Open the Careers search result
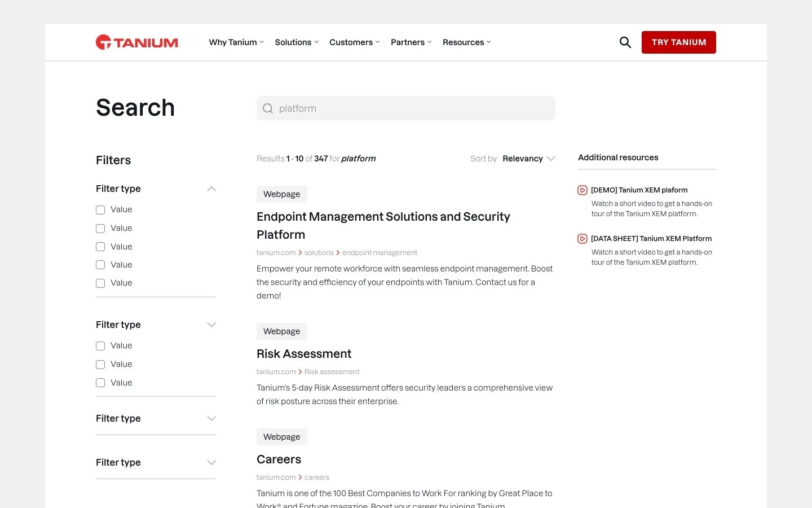The height and width of the screenshot is (508, 812). tap(279, 459)
